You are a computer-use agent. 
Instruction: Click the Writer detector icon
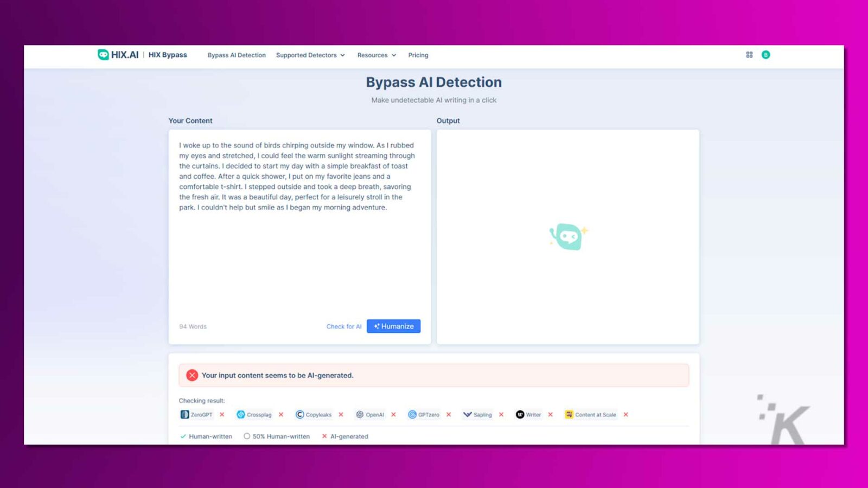520,415
